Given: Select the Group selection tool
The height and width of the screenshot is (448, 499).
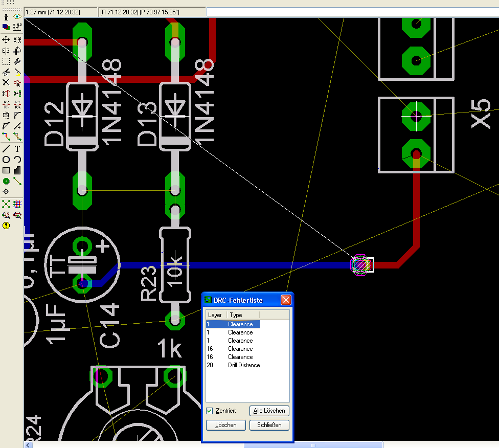Looking at the screenshot, I should click(6, 61).
